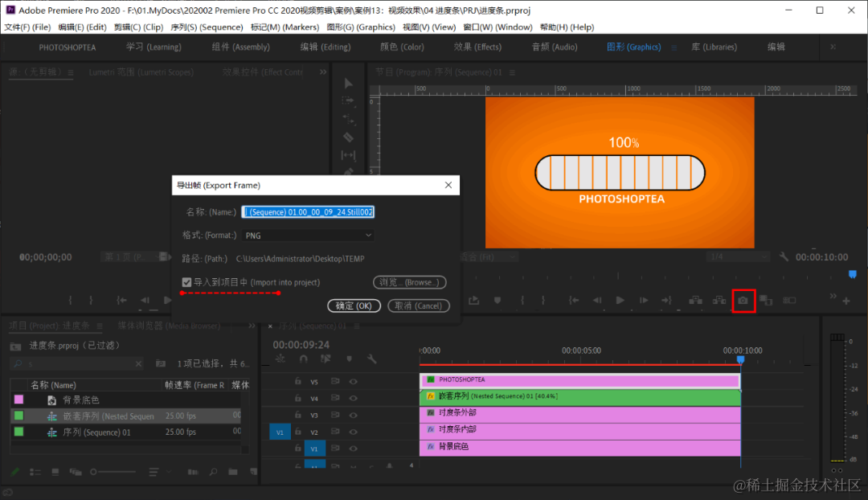Screen dimensions: 868x500
Task: Add marker button in Program monitor
Action: [x=497, y=300]
